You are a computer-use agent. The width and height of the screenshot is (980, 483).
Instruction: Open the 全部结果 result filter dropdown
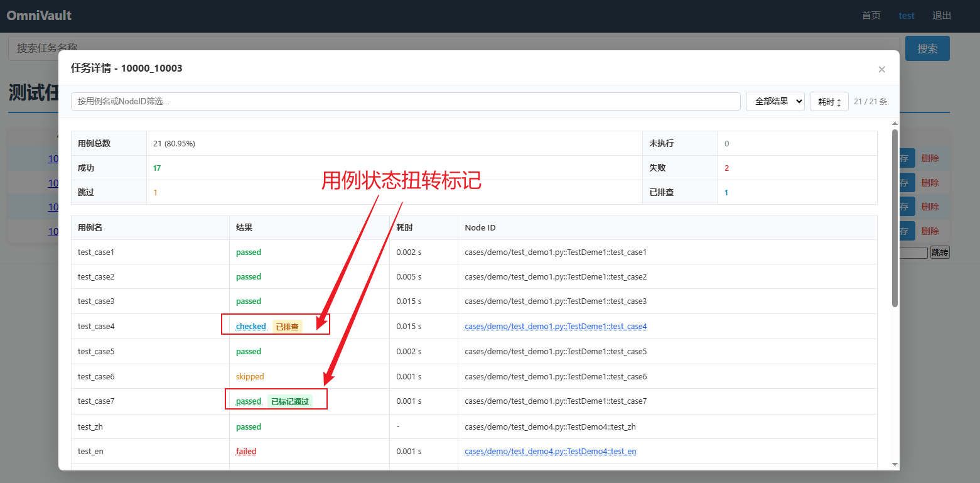pyautogui.click(x=775, y=101)
